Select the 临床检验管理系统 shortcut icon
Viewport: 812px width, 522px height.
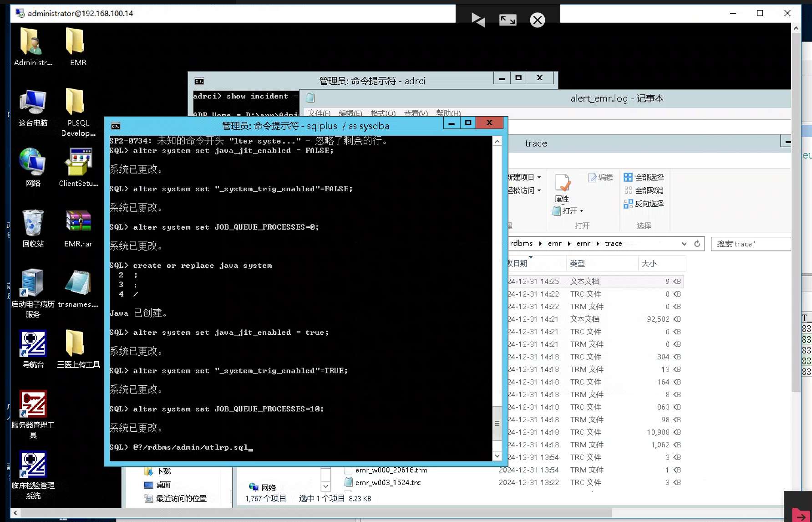pos(33,475)
